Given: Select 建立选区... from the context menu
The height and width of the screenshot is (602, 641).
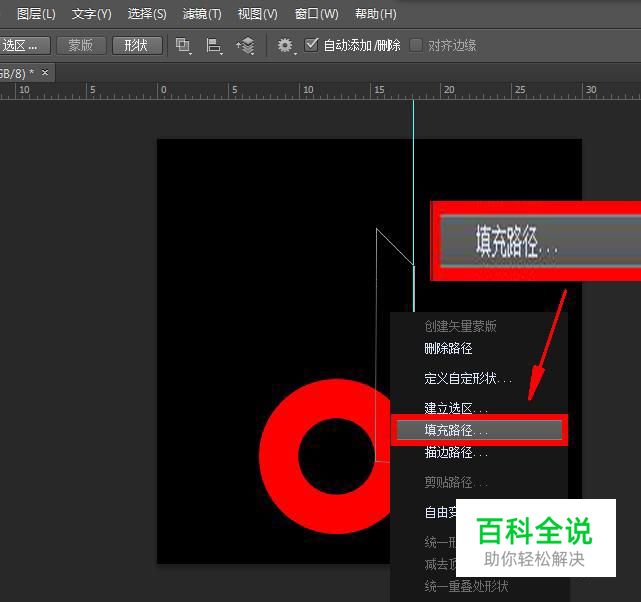Looking at the screenshot, I should (x=456, y=408).
